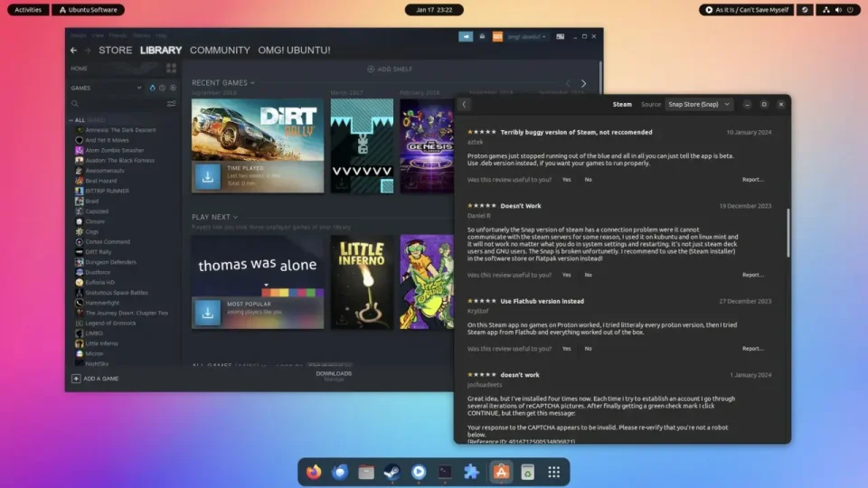Screen dimensions: 868x488
Task: Open clock and calendar in top bar
Action: [x=434, y=10]
